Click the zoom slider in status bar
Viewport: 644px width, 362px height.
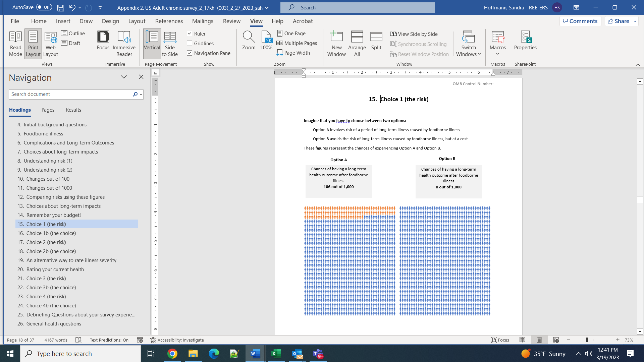point(587,340)
